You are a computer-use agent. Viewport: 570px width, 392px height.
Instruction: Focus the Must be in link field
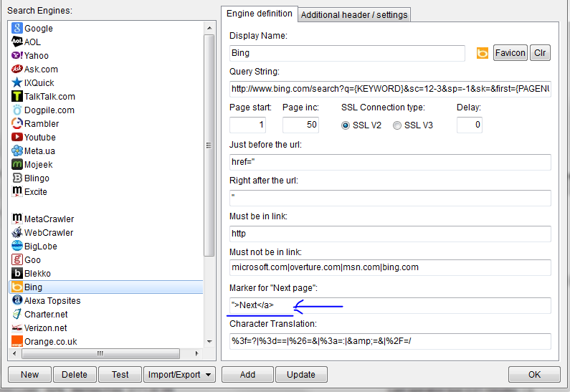(390, 234)
